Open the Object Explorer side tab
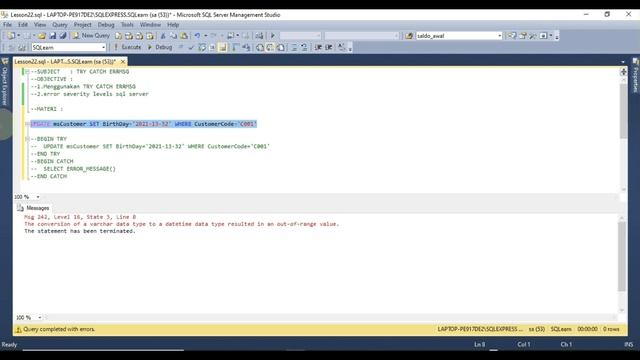 [5, 82]
